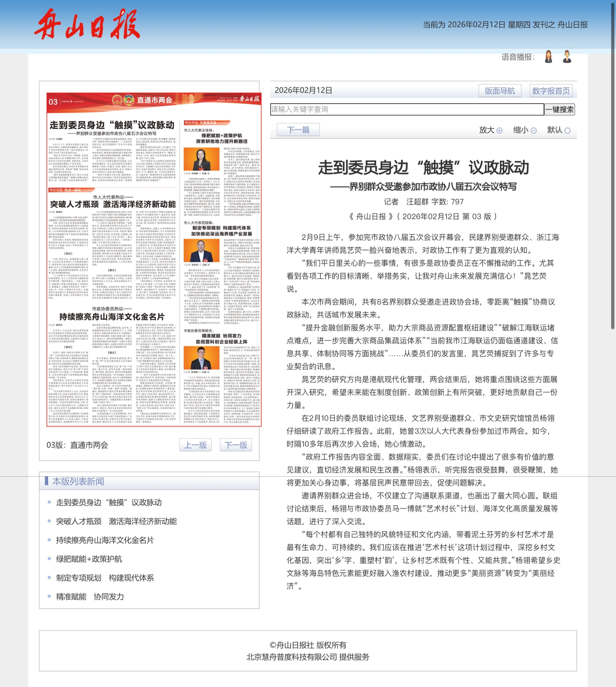This screenshot has height=687, width=616.
Task: Click 王佳佳 portrait photo on the page image
Action: point(201,159)
